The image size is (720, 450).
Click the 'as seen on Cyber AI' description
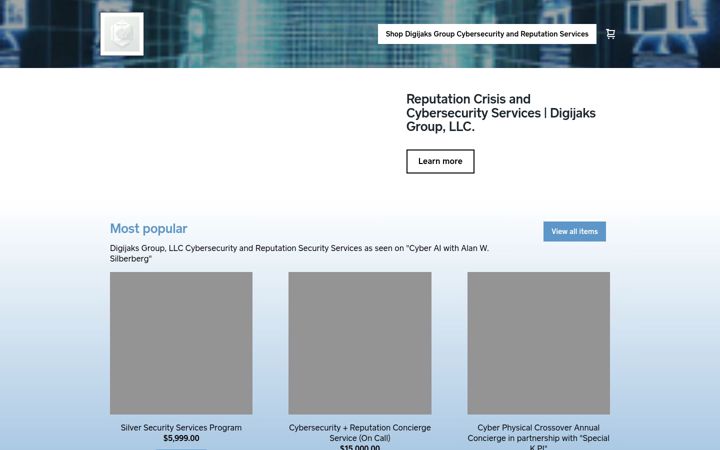click(299, 253)
